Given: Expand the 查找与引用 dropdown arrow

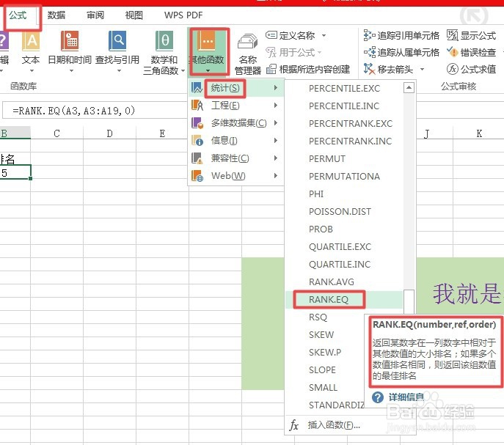Looking at the screenshot, I should (119, 70).
